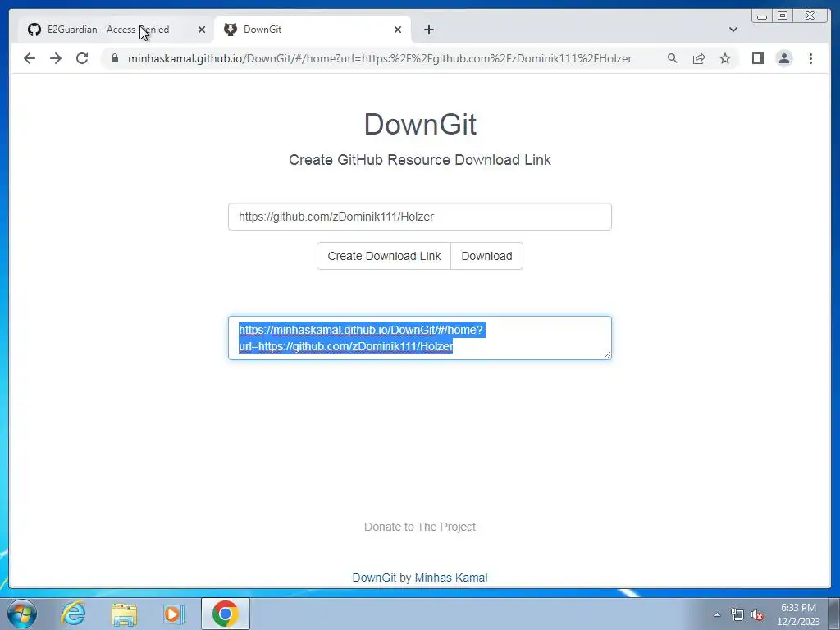Open the address bar zoom magnifier icon
This screenshot has width=840, height=630.
673,58
